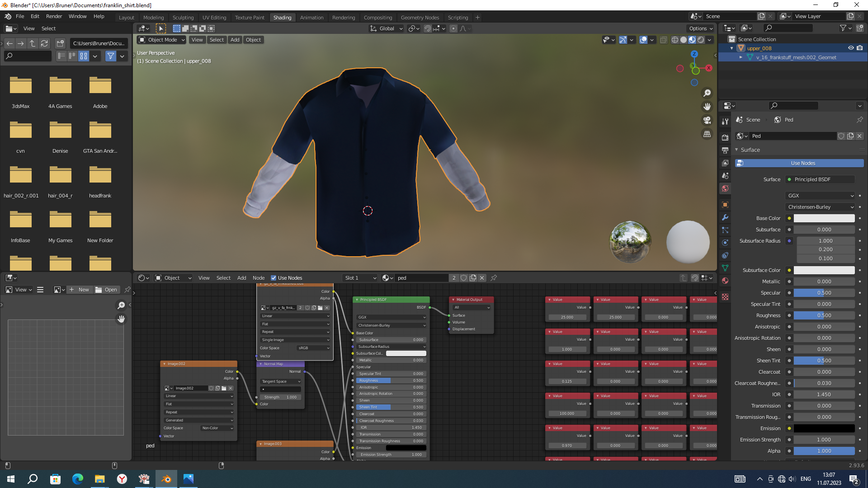Open the GTA San Andr... folder

[100, 136]
